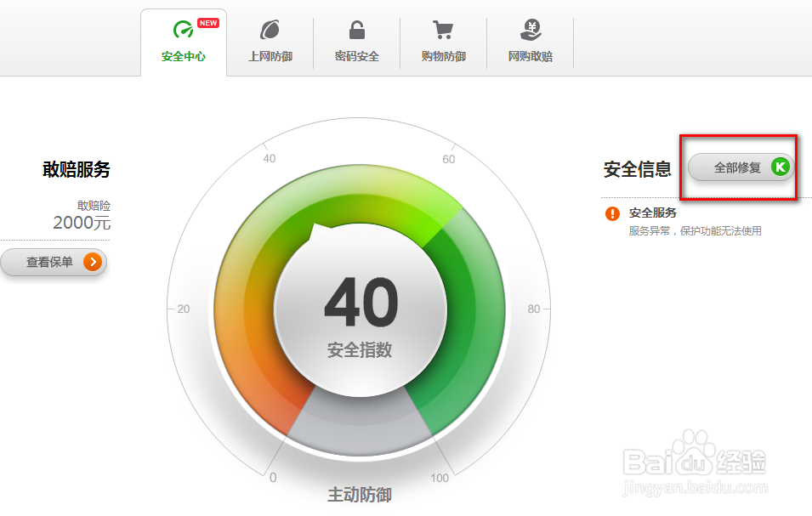The width and height of the screenshot is (812, 516).
Task: Click the 安全信息 heading
Action: coord(637,169)
